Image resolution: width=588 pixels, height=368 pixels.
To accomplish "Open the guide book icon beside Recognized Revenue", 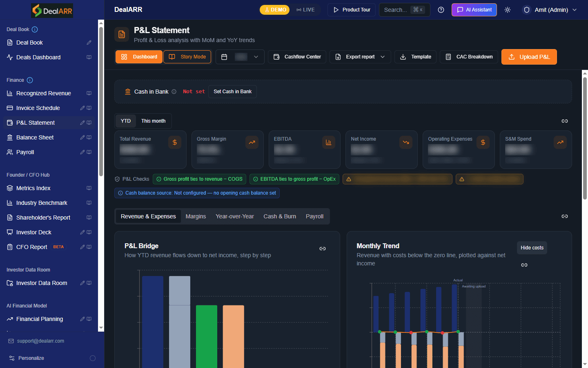I will click(89, 93).
